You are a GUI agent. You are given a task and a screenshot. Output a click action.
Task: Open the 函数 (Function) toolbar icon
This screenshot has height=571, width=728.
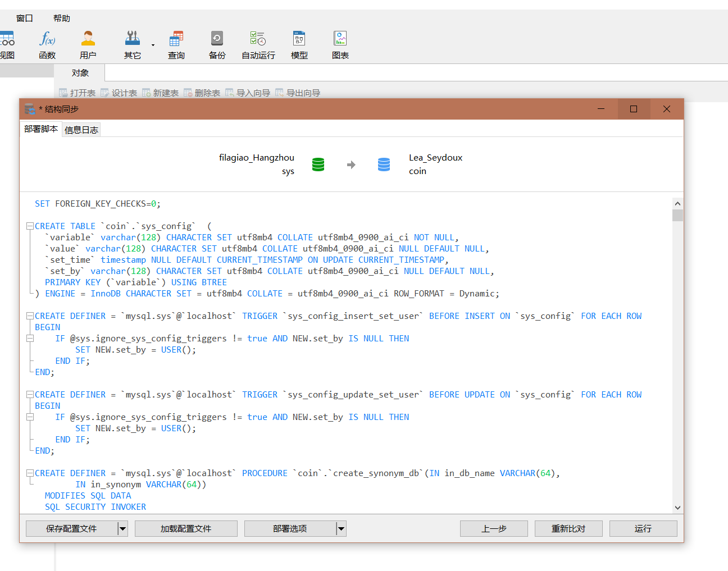point(47,45)
